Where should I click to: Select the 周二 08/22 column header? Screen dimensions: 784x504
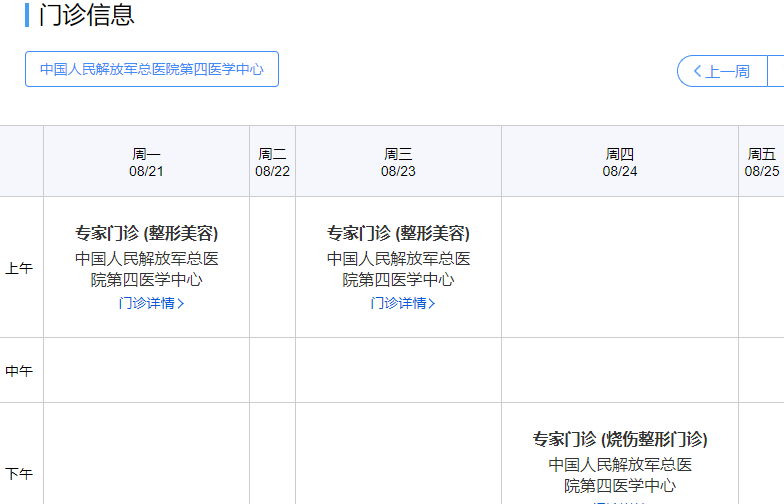click(x=272, y=162)
